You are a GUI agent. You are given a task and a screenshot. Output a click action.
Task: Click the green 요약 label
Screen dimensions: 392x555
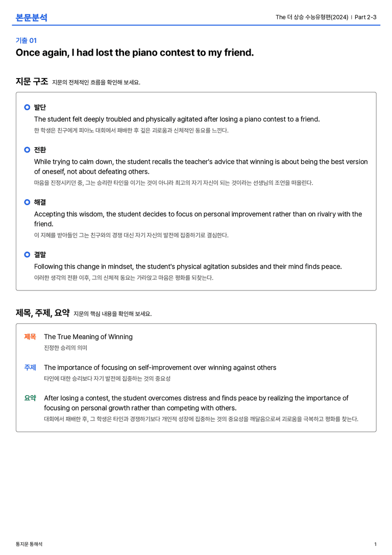(30, 398)
